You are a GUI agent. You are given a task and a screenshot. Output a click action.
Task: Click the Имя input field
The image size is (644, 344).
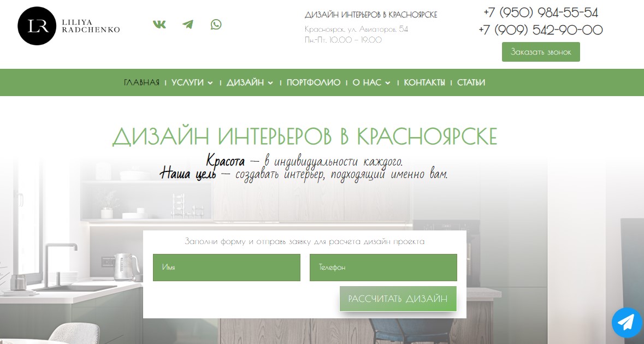(x=226, y=267)
